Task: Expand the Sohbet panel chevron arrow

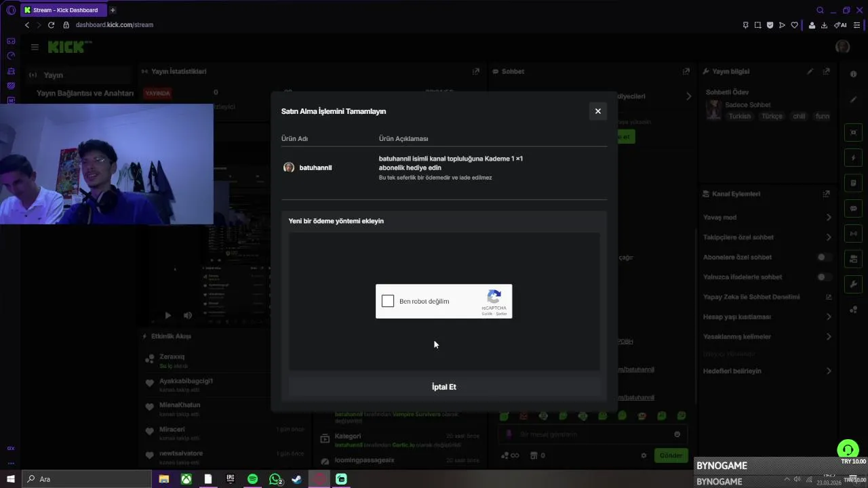Action: pos(689,96)
